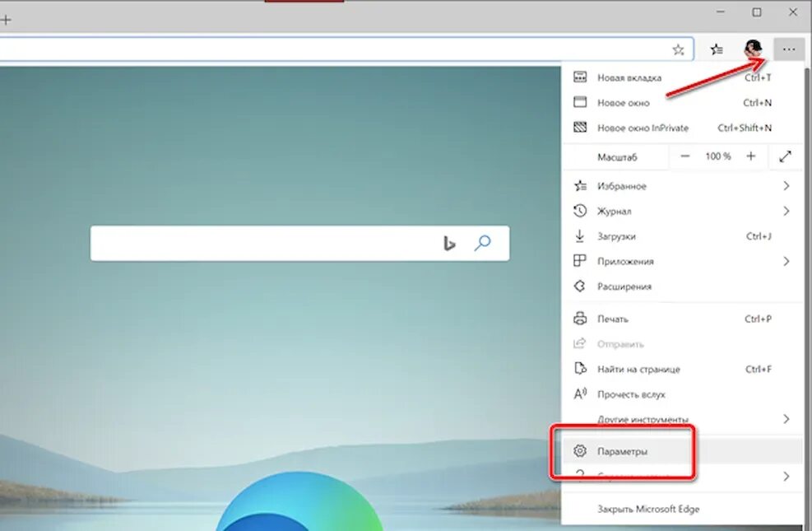
Task: Click the Приложения apps icon
Action: pyautogui.click(x=580, y=261)
